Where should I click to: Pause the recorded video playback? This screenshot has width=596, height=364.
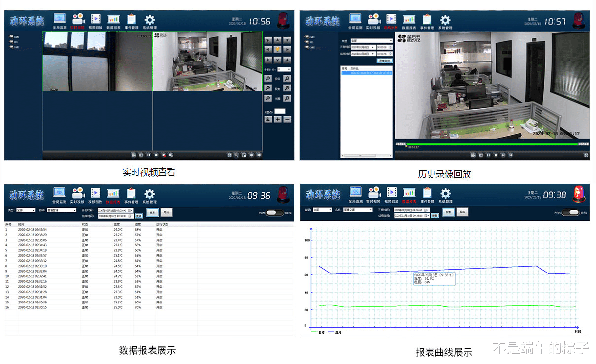(488, 155)
